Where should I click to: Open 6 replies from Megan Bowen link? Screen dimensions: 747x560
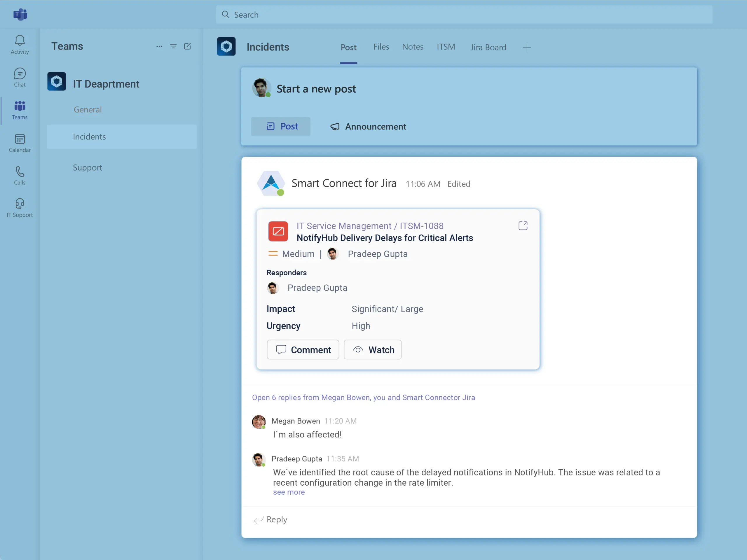(x=363, y=397)
